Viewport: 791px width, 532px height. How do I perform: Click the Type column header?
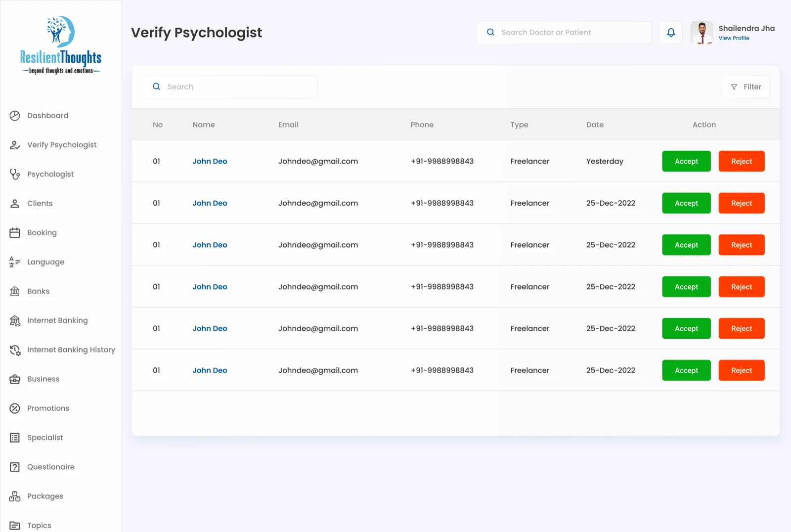tap(519, 125)
